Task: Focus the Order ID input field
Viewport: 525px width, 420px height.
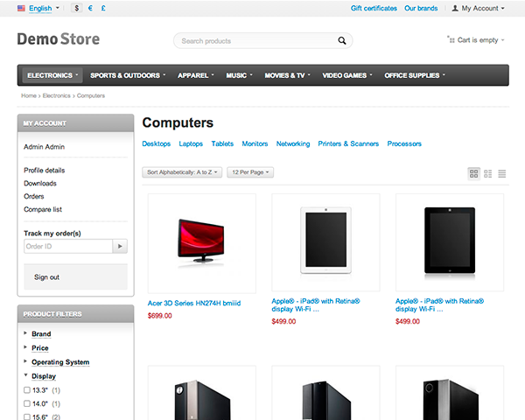Action: (68, 246)
